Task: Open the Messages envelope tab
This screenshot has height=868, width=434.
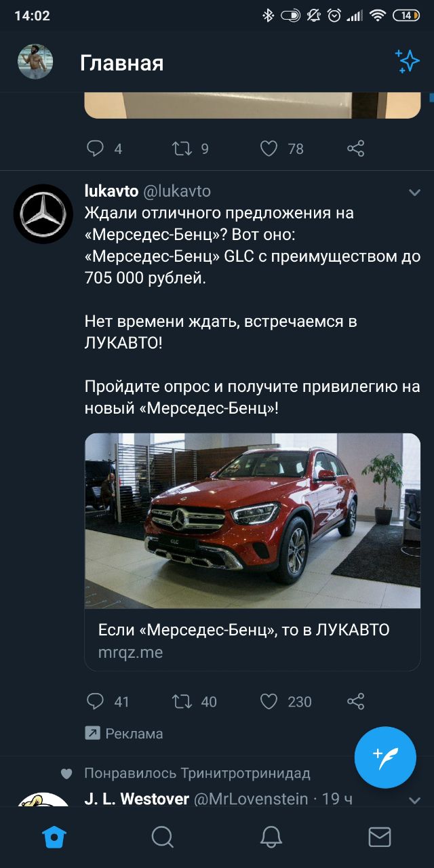Action: [x=380, y=837]
